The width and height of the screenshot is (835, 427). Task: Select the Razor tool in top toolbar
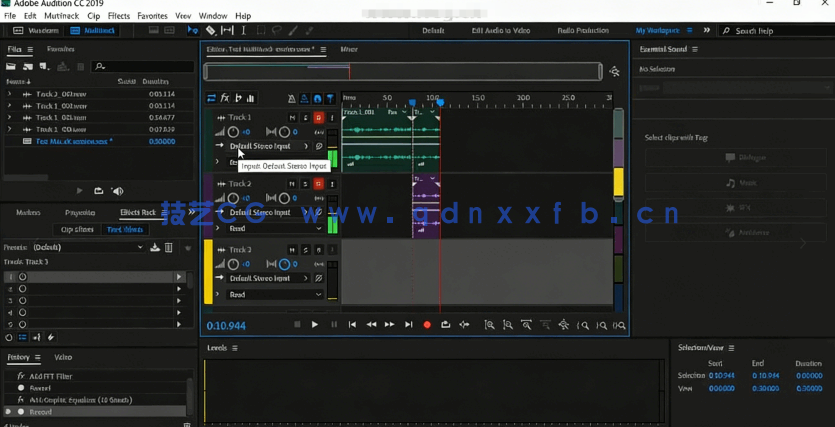[211, 31]
